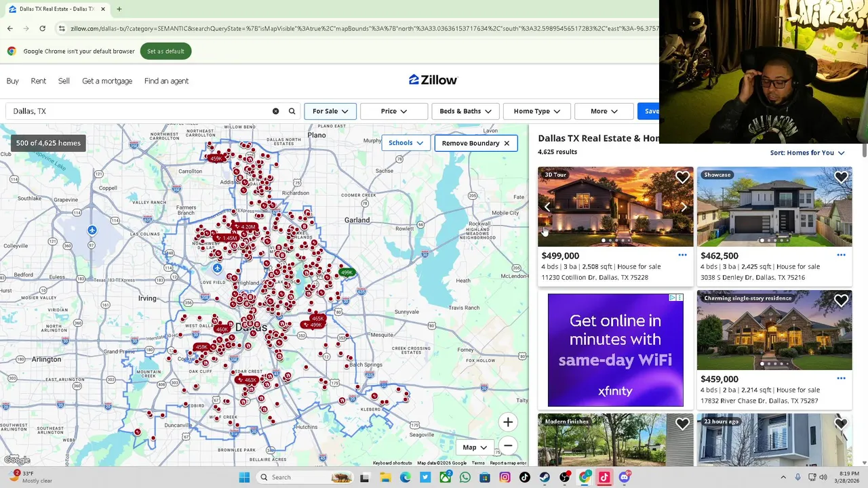Open Get a mortgage menu

(x=107, y=81)
